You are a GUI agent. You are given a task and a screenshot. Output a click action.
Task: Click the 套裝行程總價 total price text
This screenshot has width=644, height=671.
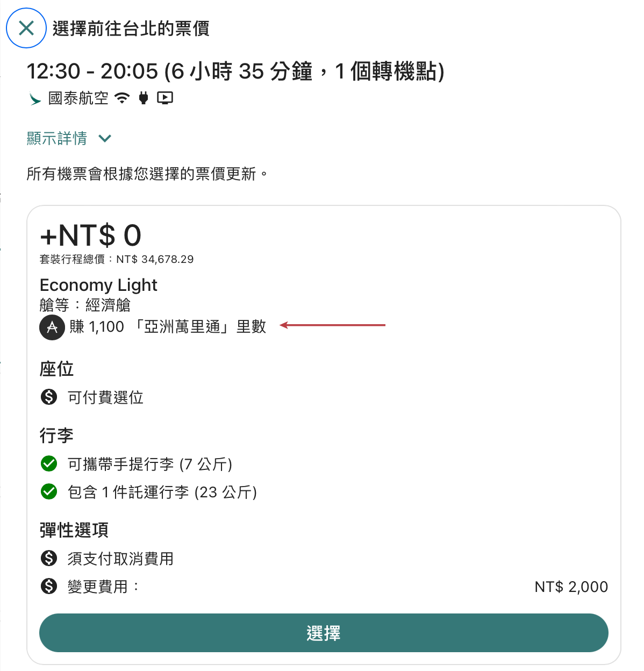[x=117, y=259]
